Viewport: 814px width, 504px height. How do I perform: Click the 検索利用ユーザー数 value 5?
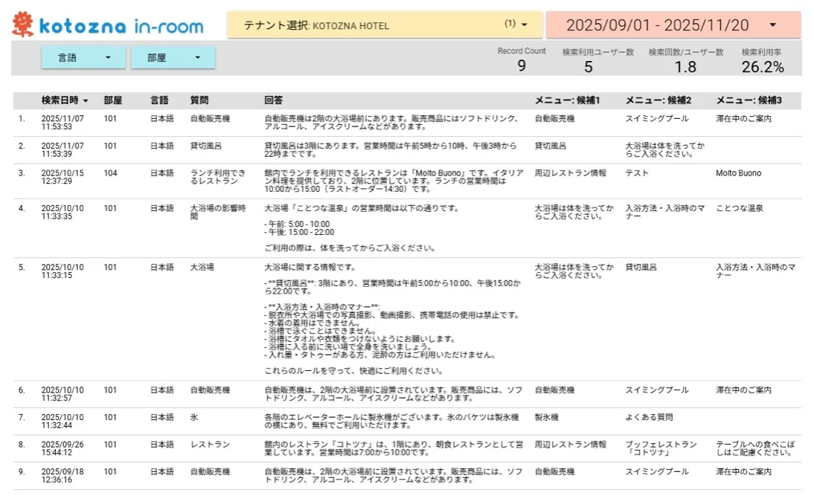tap(588, 67)
